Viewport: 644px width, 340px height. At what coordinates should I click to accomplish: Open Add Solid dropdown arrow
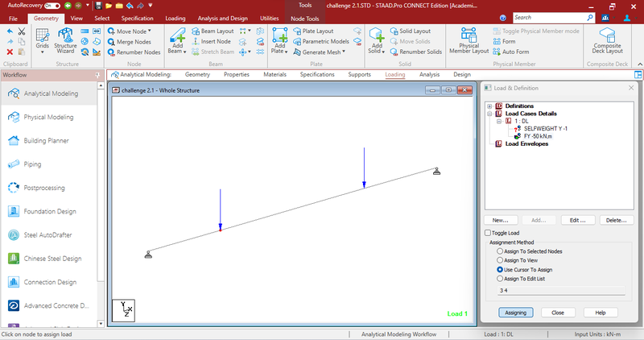[383, 52]
